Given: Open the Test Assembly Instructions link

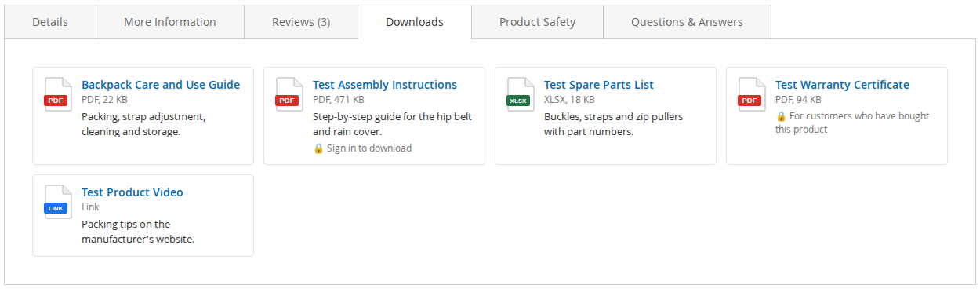Looking at the screenshot, I should click(x=385, y=85).
